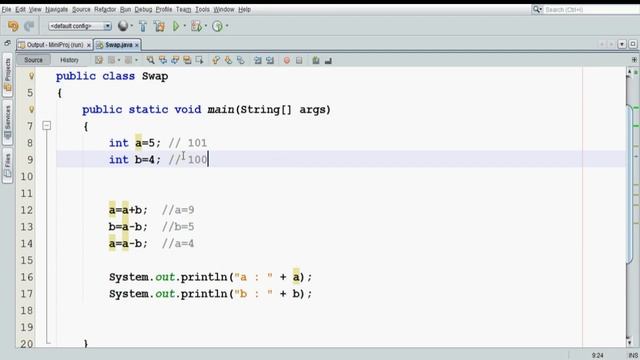Click the Shift Line Right icon
The height and width of the screenshot is (360, 640).
270,60
